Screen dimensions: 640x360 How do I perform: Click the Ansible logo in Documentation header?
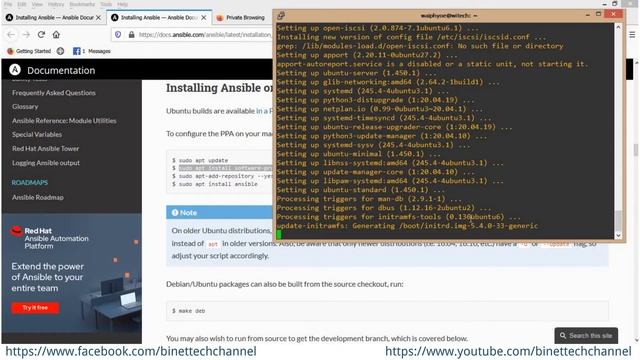[x=15, y=70]
